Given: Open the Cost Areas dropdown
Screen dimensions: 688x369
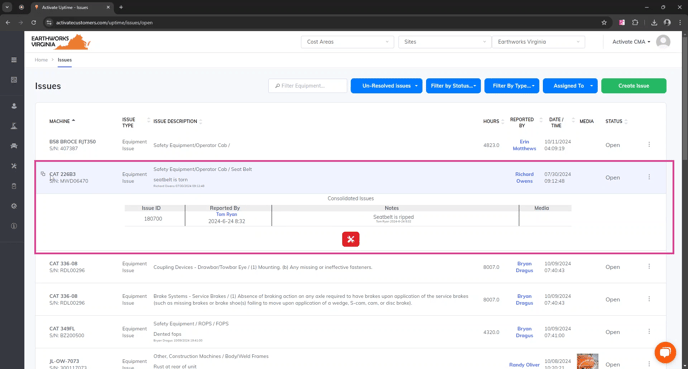Looking at the screenshot, I should tap(347, 42).
